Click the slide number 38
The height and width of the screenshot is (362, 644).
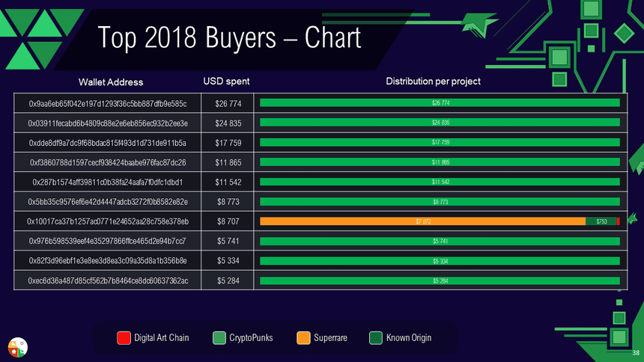coord(636,353)
